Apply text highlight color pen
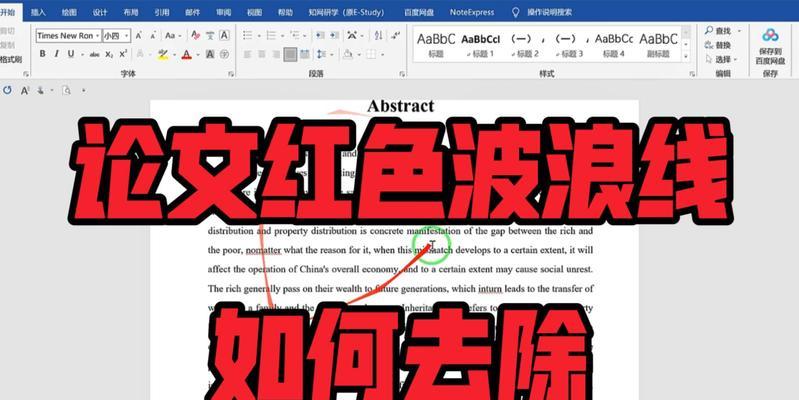799x400 pixels. click(163, 54)
